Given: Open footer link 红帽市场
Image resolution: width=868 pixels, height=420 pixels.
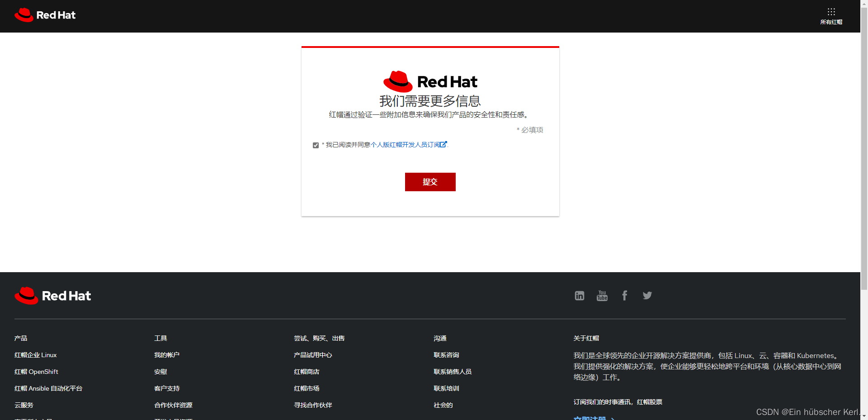Looking at the screenshot, I should pos(307,388).
